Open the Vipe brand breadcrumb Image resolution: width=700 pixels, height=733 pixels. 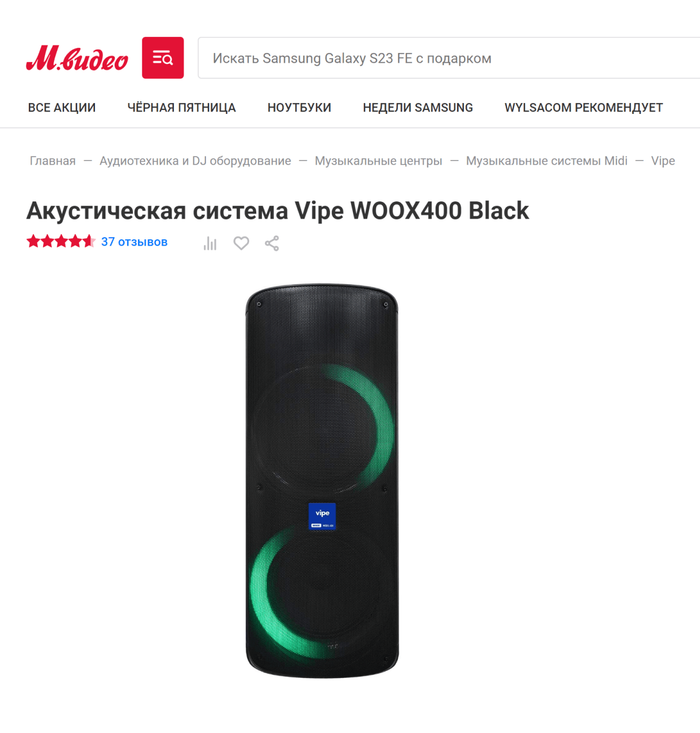pyautogui.click(x=663, y=161)
